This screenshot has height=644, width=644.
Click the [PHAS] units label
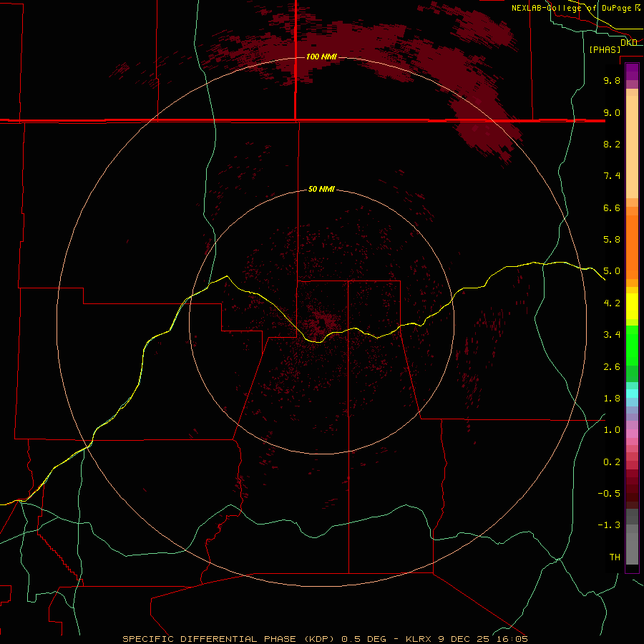point(605,49)
